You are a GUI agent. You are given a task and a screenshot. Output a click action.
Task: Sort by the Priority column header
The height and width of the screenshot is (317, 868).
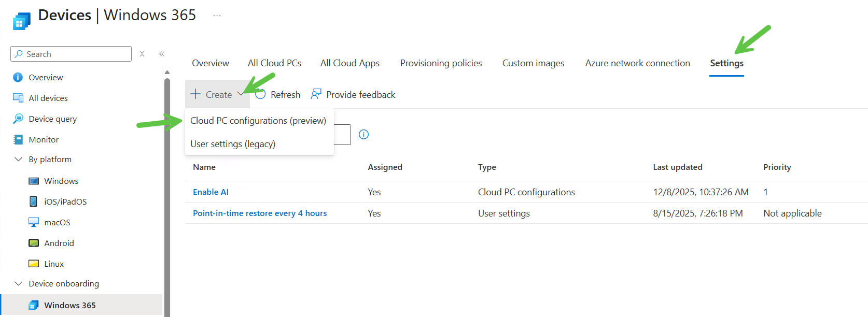point(777,167)
